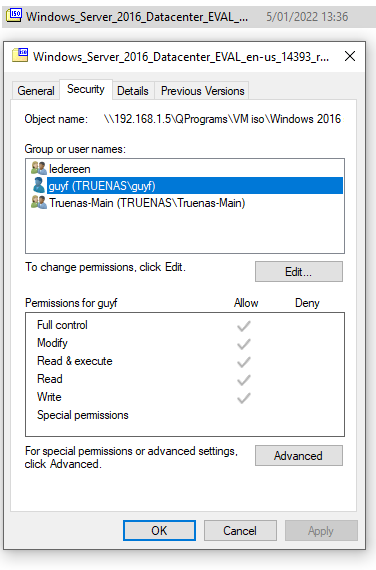This screenshot has height=570, width=376.
Task: Click the ISO icon in the dialog title bar
Action: point(20,55)
